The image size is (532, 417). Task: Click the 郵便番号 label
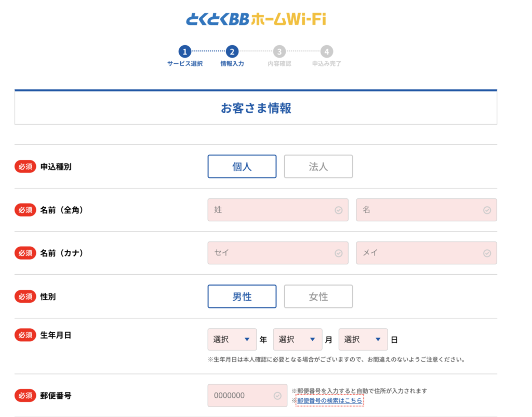pyautogui.click(x=56, y=396)
